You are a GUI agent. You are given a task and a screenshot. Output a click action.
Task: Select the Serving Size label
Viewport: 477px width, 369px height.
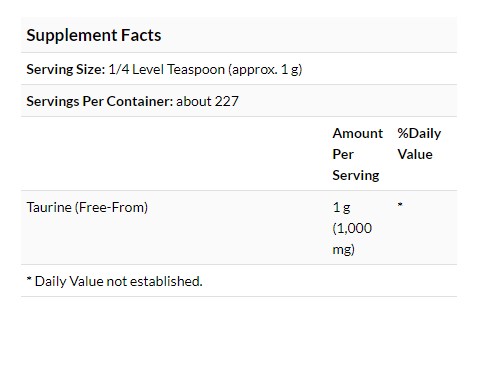point(66,69)
